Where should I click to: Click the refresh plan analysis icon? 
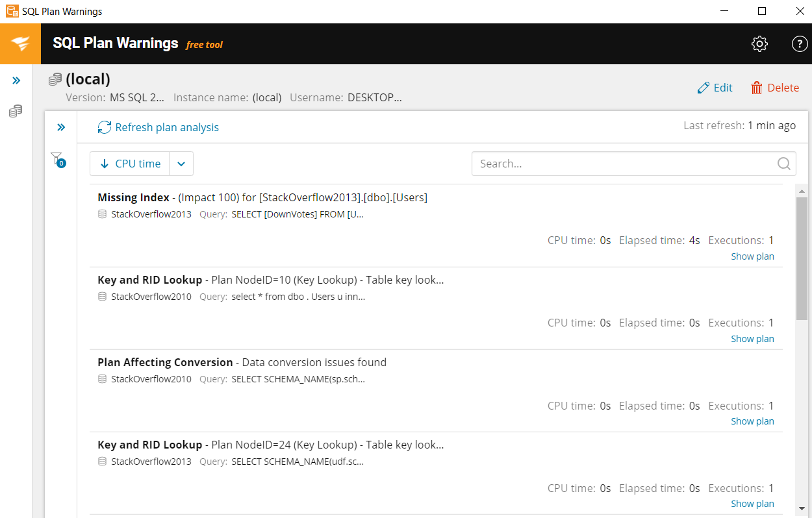pyautogui.click(x=105, y=128)
